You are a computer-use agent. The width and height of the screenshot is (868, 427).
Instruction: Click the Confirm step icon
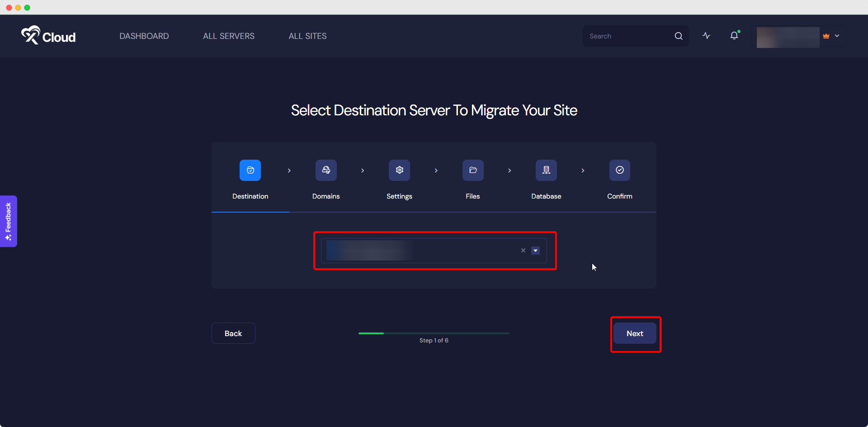(619, 170)
